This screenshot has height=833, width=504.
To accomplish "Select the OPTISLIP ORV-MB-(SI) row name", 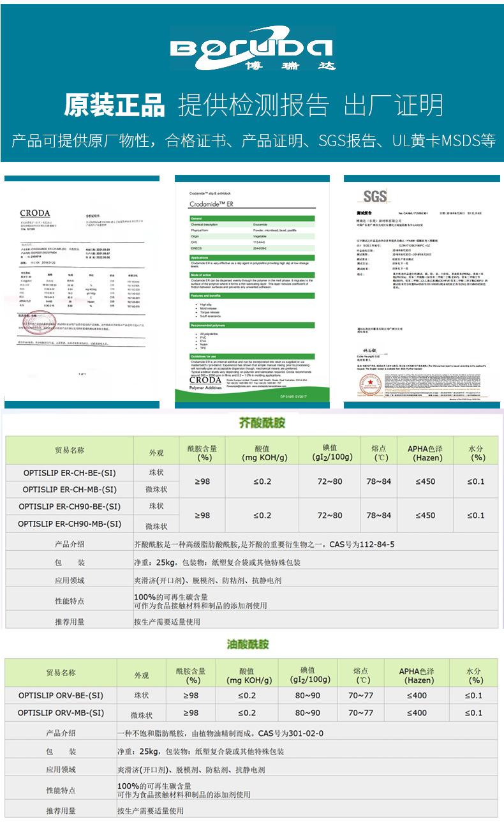I will pyautogui.click(x=61, y=712).
